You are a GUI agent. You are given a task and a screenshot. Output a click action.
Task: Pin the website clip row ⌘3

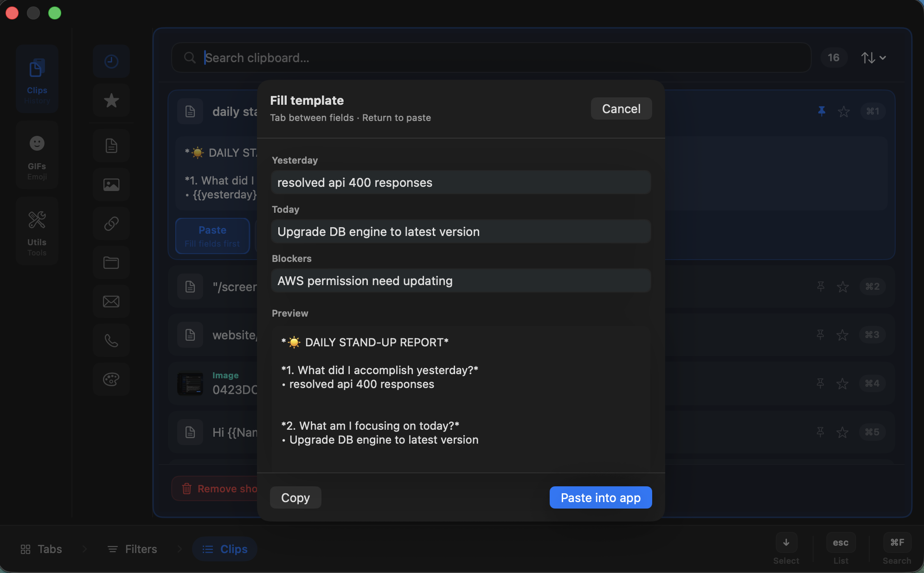point(820,335)
